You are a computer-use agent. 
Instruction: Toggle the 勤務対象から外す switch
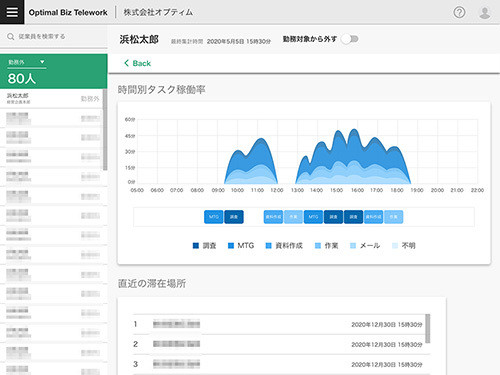click(x=350, y=39)
